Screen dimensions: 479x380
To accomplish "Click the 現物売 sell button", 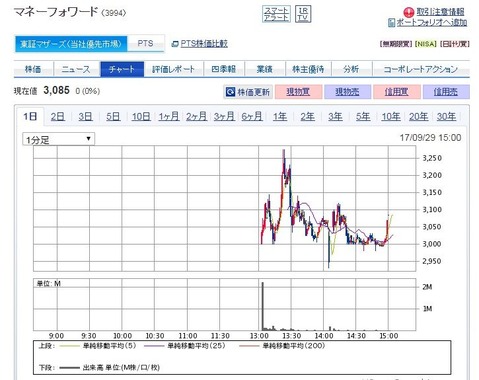I will tap(347, 92).
